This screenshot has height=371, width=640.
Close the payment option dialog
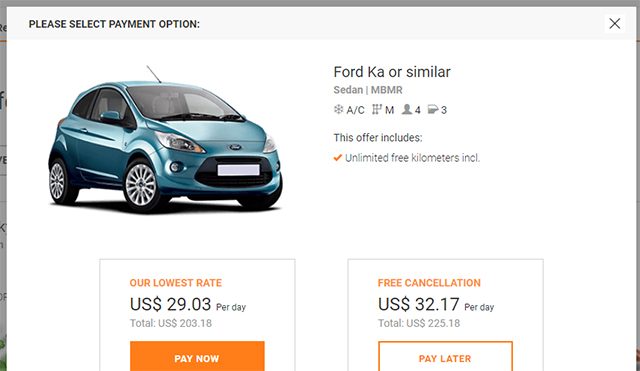(615, 24)
